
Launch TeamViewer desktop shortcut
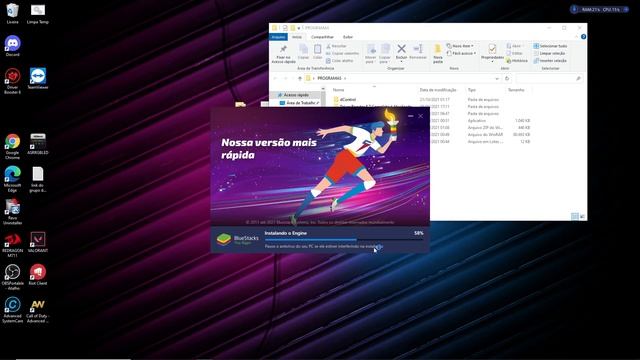[38, 78]
